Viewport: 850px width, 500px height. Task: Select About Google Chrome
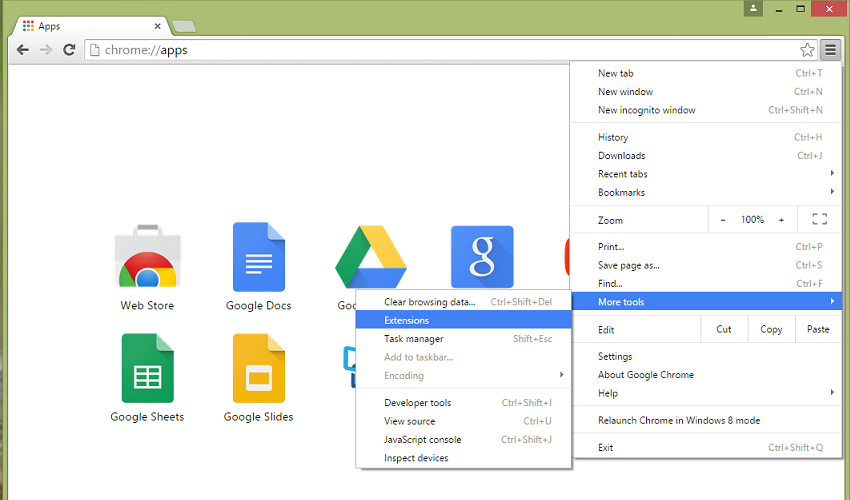point(706,375)
